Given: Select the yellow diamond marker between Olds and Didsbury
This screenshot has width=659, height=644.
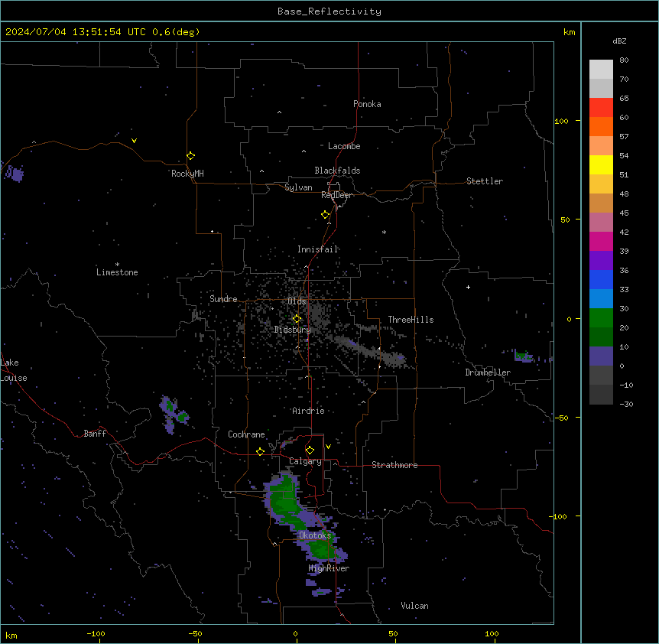Looking at the screenshot, I should 297,319.
